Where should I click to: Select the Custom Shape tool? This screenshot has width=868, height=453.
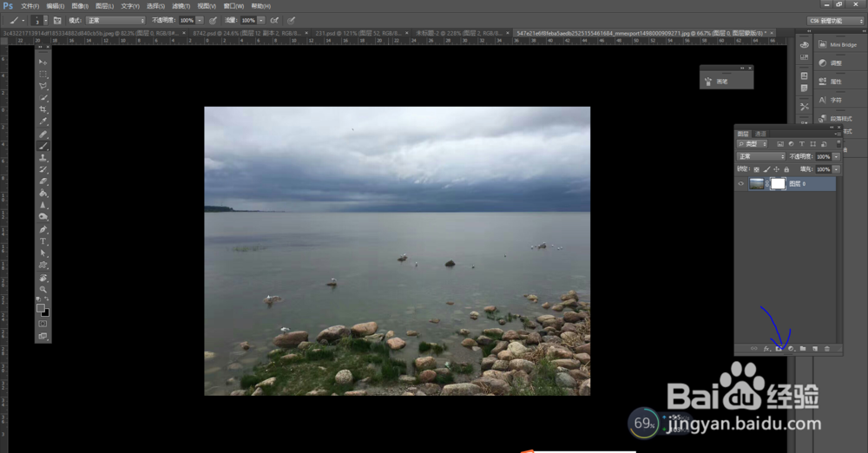tap(43, 266)
